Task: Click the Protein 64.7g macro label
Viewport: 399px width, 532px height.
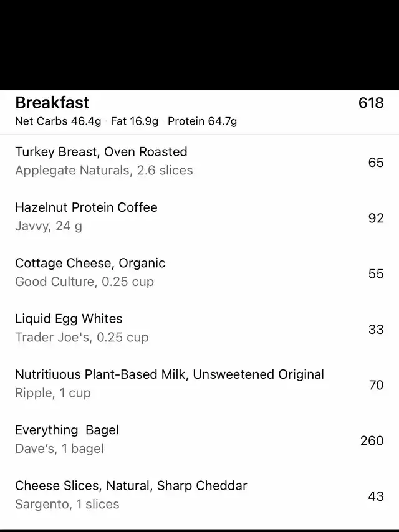Action: coord(202,121)
